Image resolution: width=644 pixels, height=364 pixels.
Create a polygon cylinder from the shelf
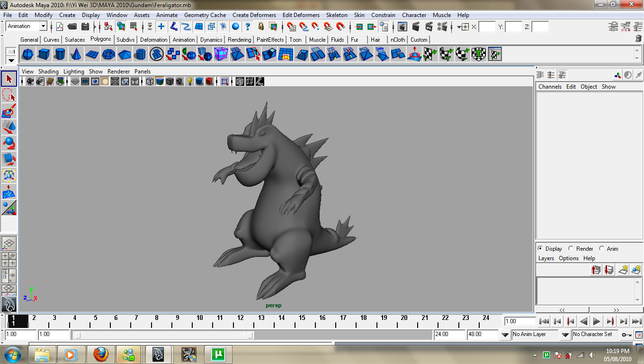click(60, 55)
